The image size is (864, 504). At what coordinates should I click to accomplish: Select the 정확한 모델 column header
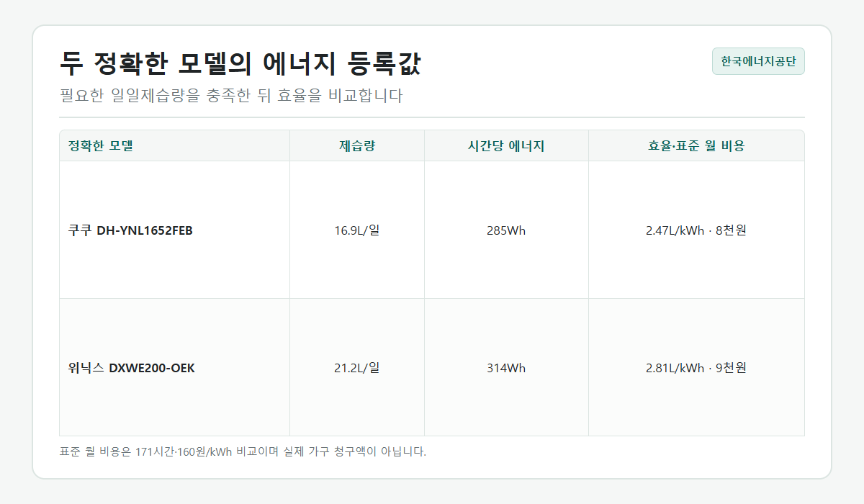pos(174,145)
